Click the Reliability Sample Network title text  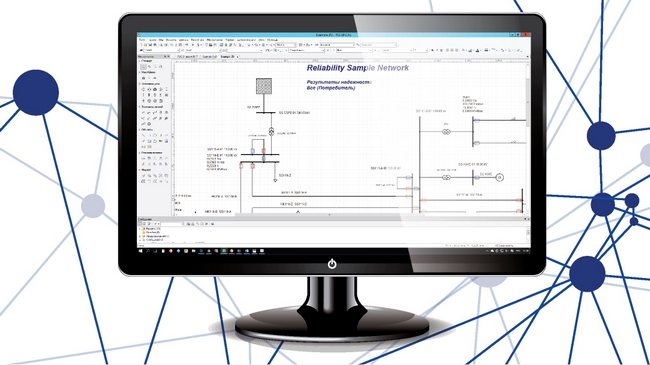point(358,68)
